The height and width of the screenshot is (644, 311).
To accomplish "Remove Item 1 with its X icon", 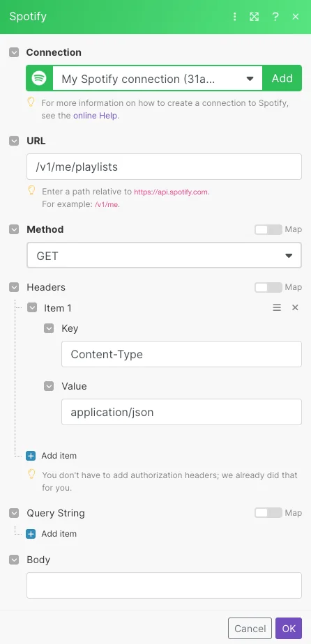I will pyautogui.click(x=295, y=307).
